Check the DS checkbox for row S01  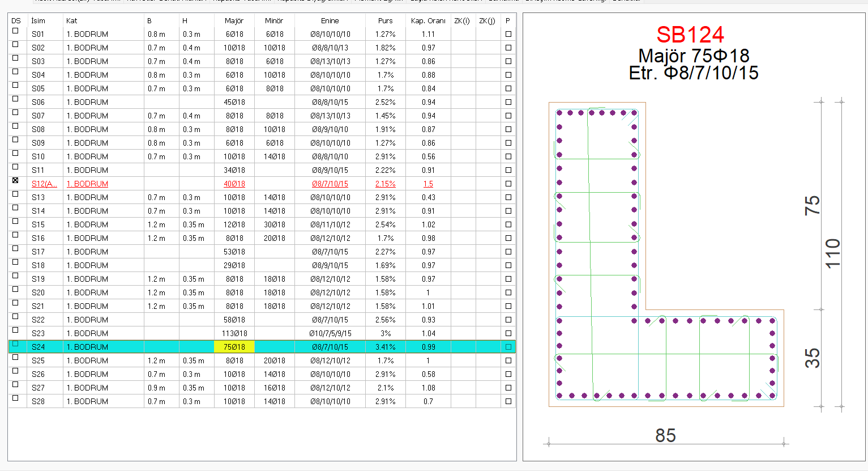tap(15, 31)
